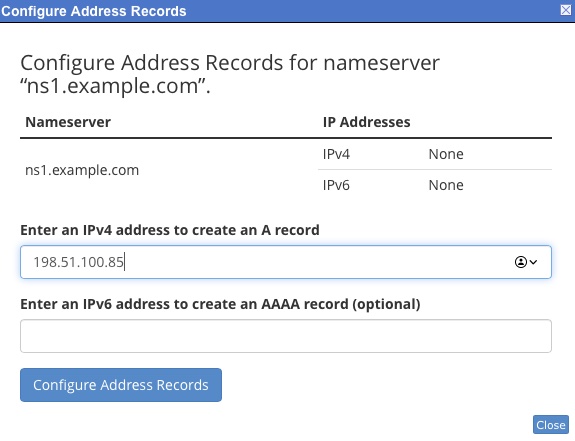This screenshot has width=575, height=441.
Task: Click the Close button at bottom right
Action: point(551,425)
